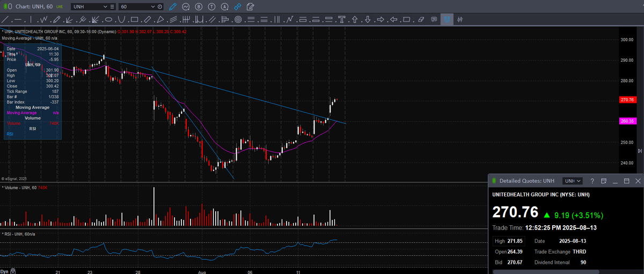Click the magenta 260.35 moving average label
The width and height of the screenshot is (644, 274).
pos(627,121)
